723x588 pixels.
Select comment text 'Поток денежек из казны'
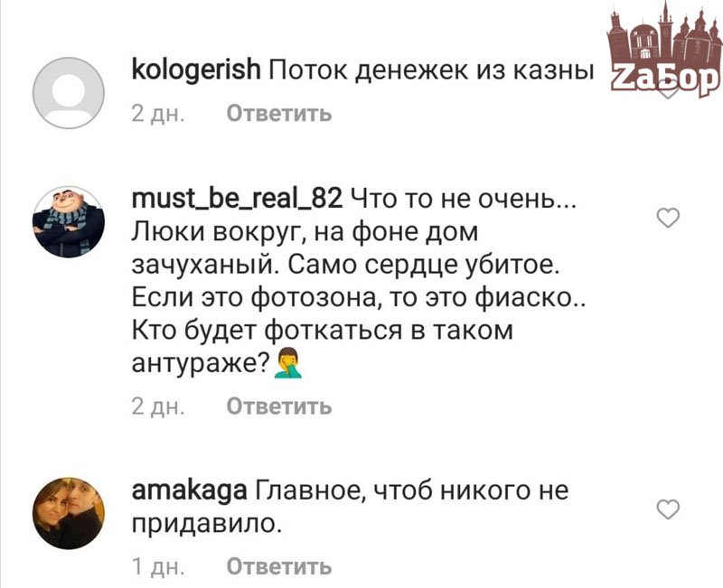pyautogui.click(x=430, y=71)
